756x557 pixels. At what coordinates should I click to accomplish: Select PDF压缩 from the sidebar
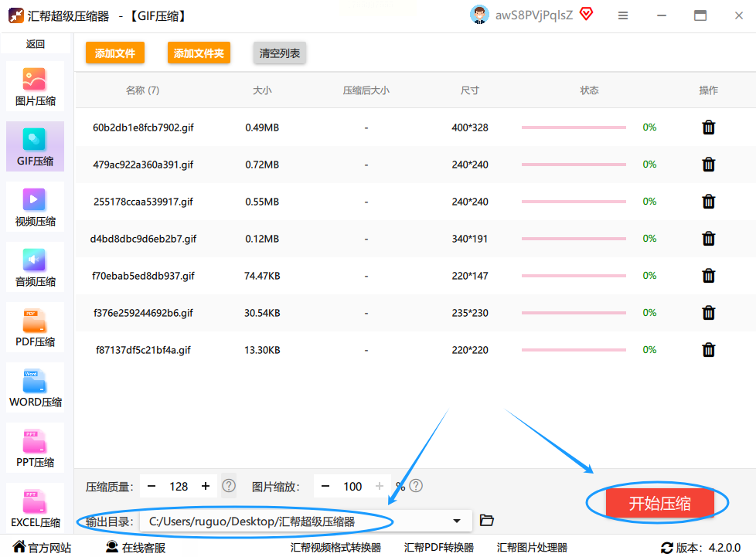(36, 328)
